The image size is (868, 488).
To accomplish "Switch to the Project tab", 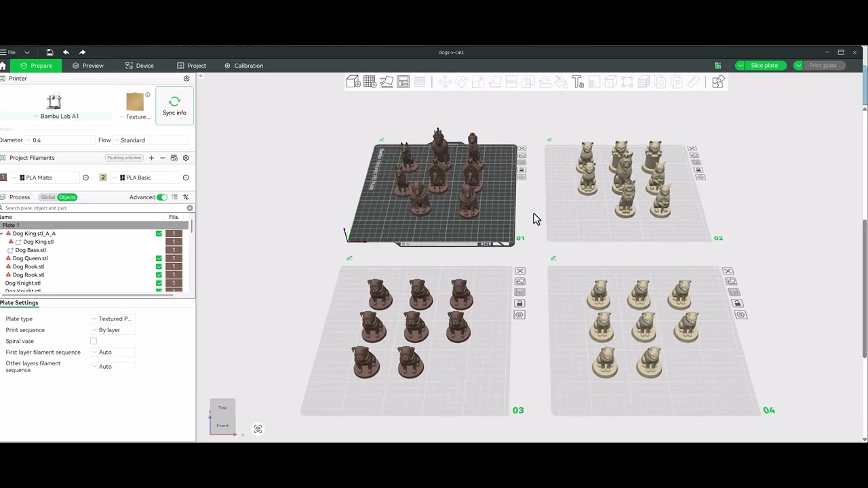I will 191,66.
